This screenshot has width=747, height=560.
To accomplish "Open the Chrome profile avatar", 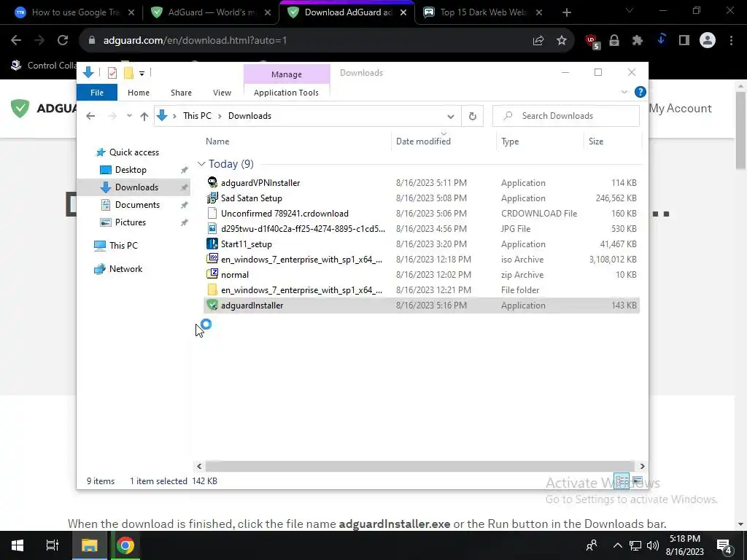I will tap(708, 41).
